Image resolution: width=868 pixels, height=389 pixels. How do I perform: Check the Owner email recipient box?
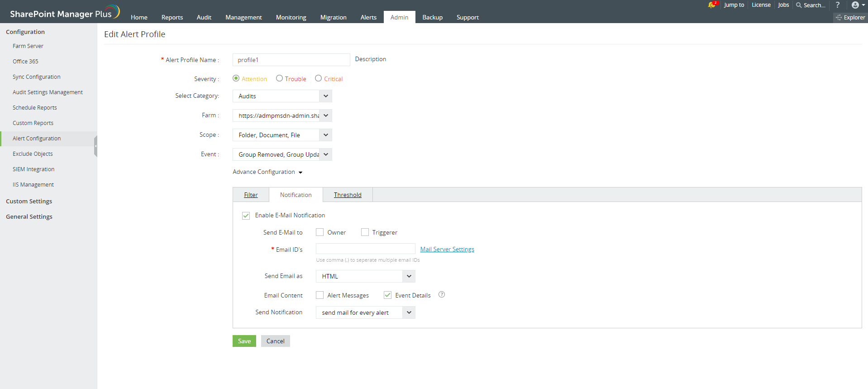click(320, 232)
